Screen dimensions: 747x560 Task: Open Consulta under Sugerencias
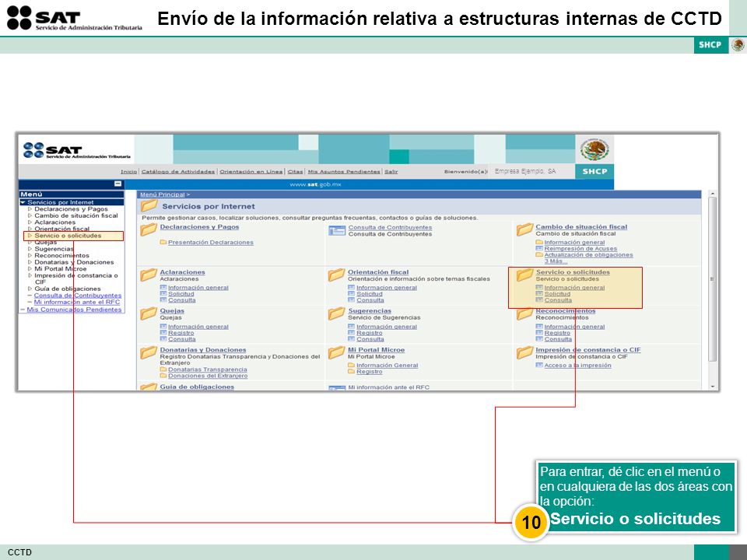[370, 339]
